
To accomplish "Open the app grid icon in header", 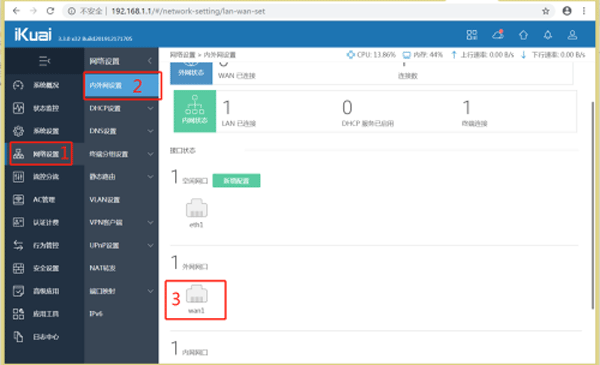I will click(x=472, y=35).
